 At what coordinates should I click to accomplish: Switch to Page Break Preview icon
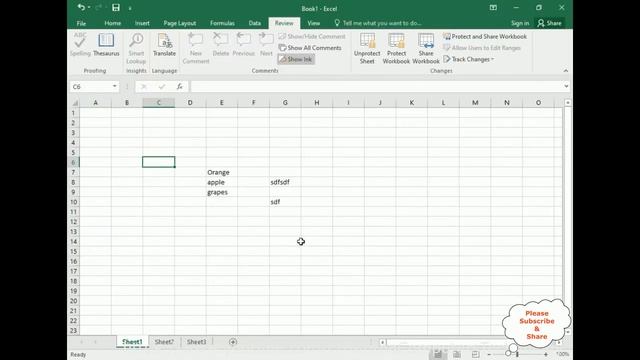[475, 354]
